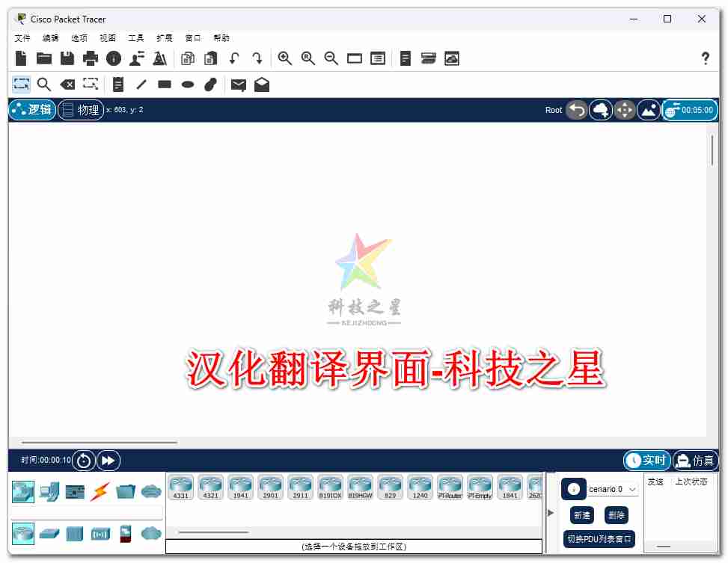Switch to 物理 physical workspace view
Viewport: 728px width, 563px height.
click(x=81, y=109)
